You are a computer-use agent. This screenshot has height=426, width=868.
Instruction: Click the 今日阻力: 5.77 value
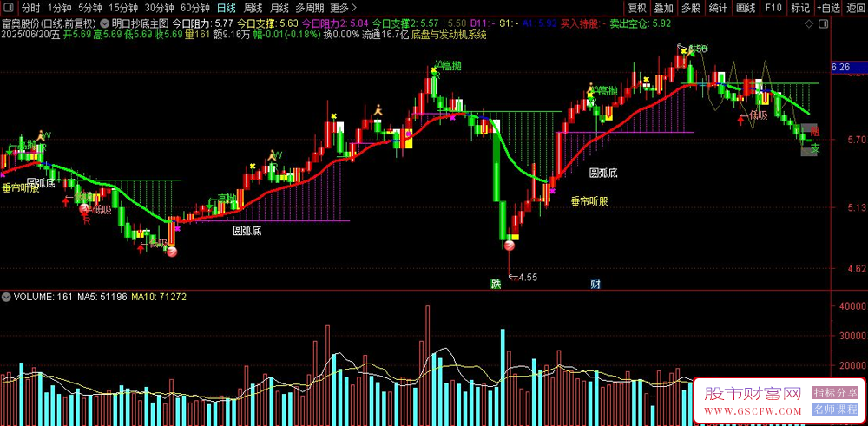coord(202,23)
